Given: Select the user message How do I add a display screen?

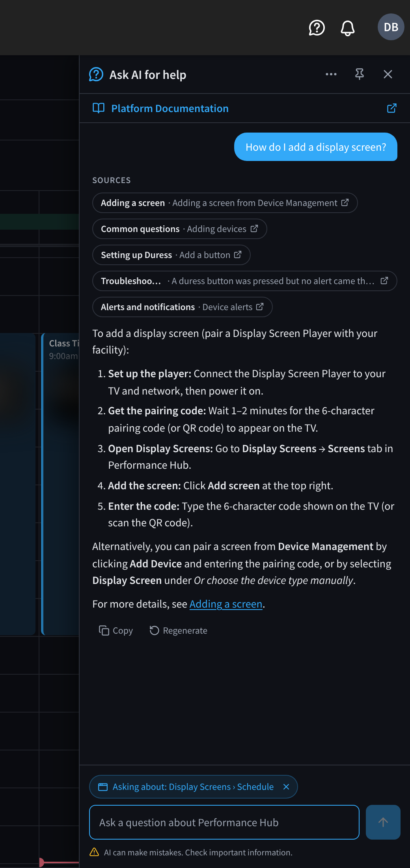Looking at the screenshot, I should point(316,147).
